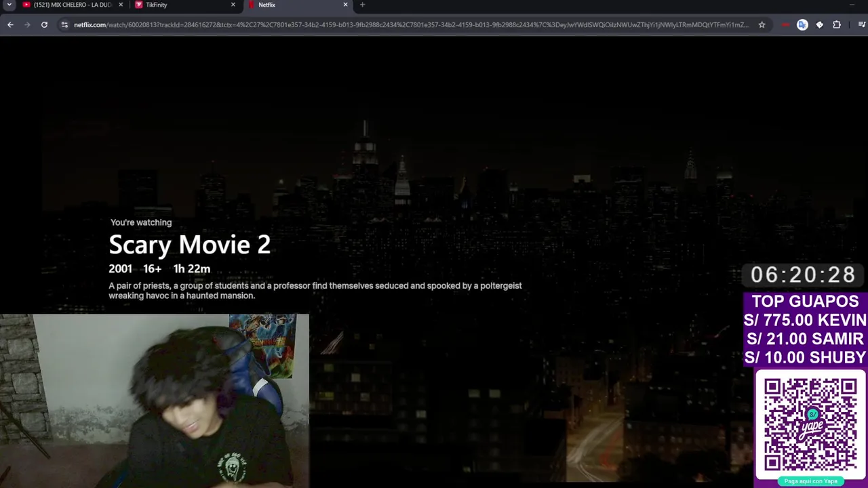Click the S/ 21.00 SAMIR entry
Screen dimensions: 868x488
(805, 339)
